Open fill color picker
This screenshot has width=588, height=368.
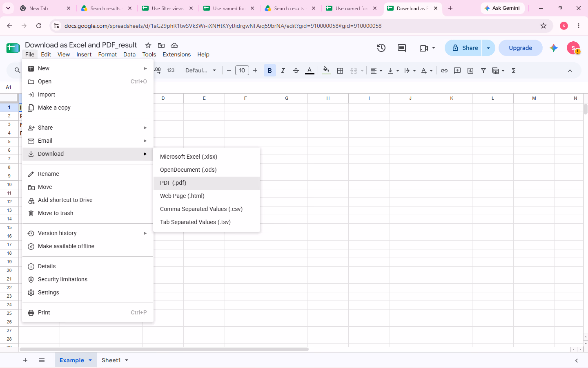[x=326, y=71]
